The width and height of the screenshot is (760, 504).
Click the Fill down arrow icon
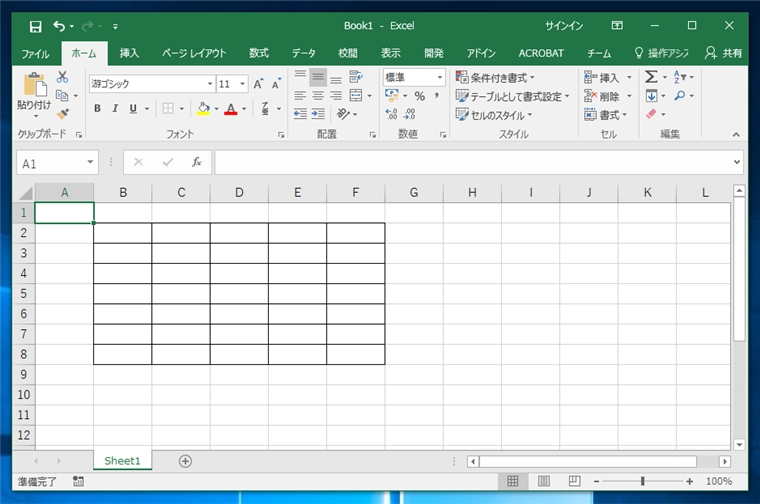tap(651, 96)
